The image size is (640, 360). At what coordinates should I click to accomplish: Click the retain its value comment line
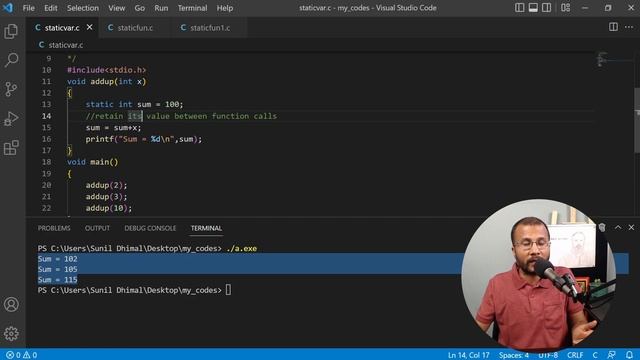click(181, 116)
